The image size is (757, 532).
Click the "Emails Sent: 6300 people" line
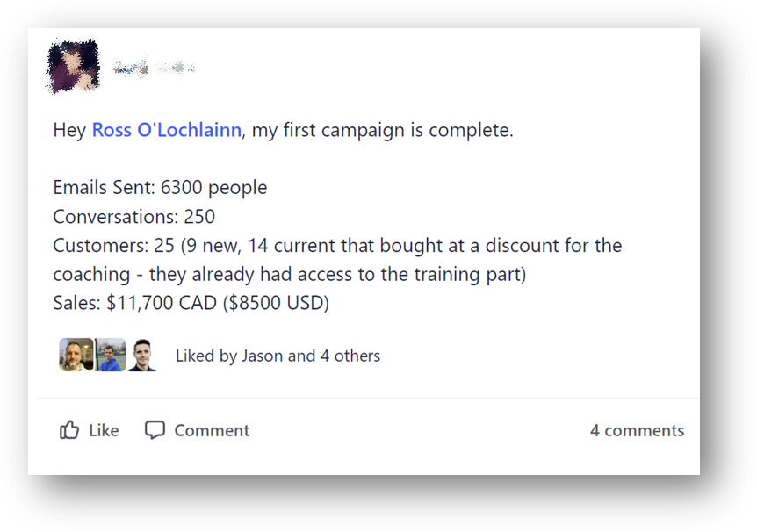(160, 188)
